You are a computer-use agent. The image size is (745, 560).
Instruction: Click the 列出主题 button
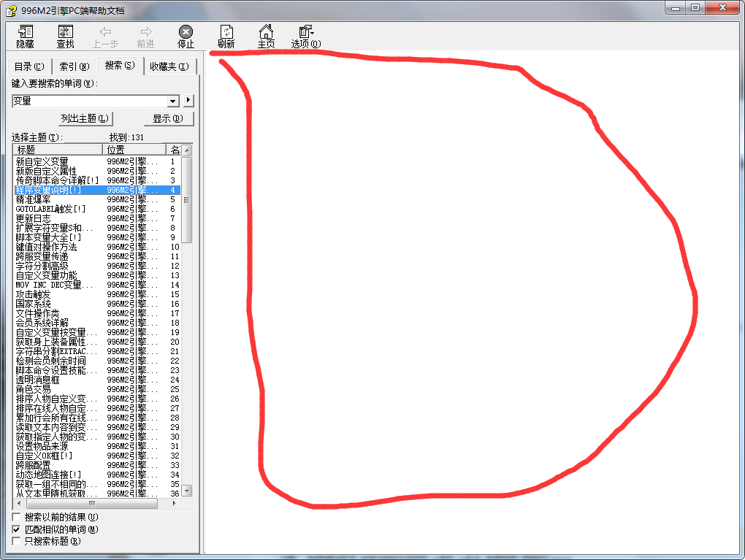85,118
